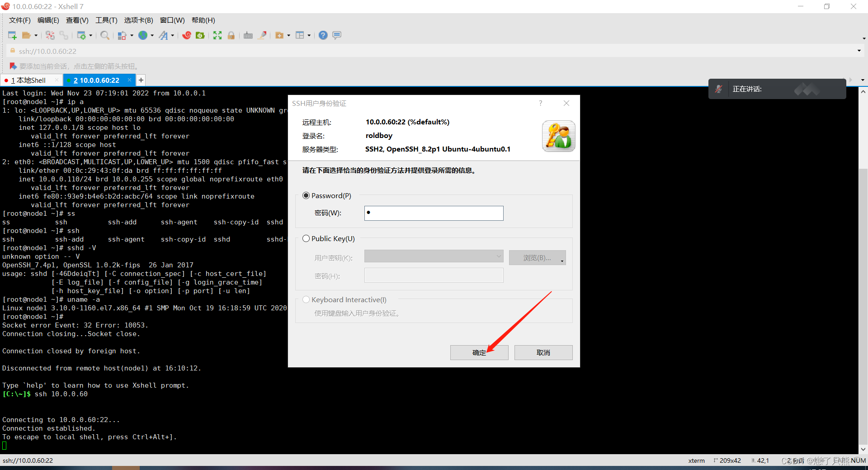Expand the globe encoding dropdown arrow
Image resolution: width=868 pixels, height=470 pixels.
tap(152, 35)
